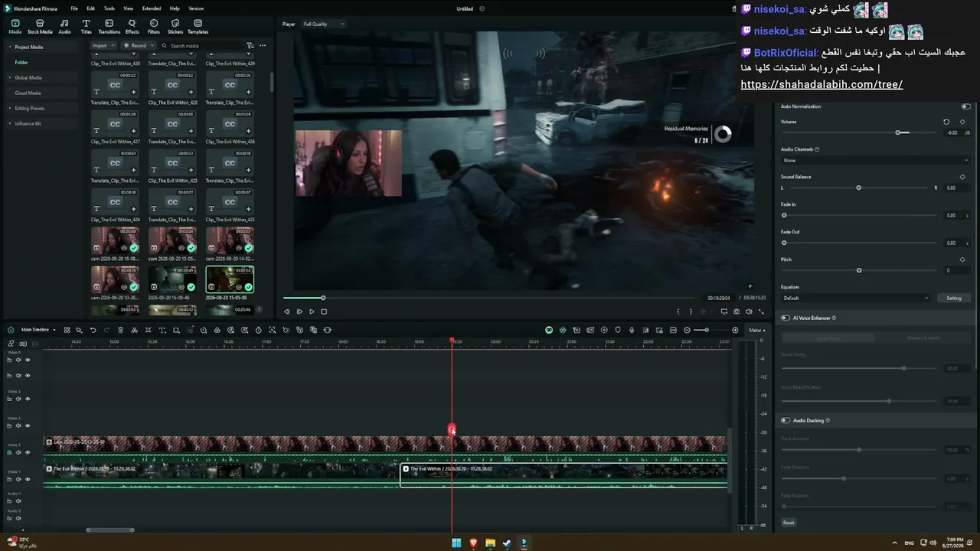This screenshot has height=551, width=980.
Task: Mute the Video 1 track audio
Action: pyautogui.click(x=18, y=479)
